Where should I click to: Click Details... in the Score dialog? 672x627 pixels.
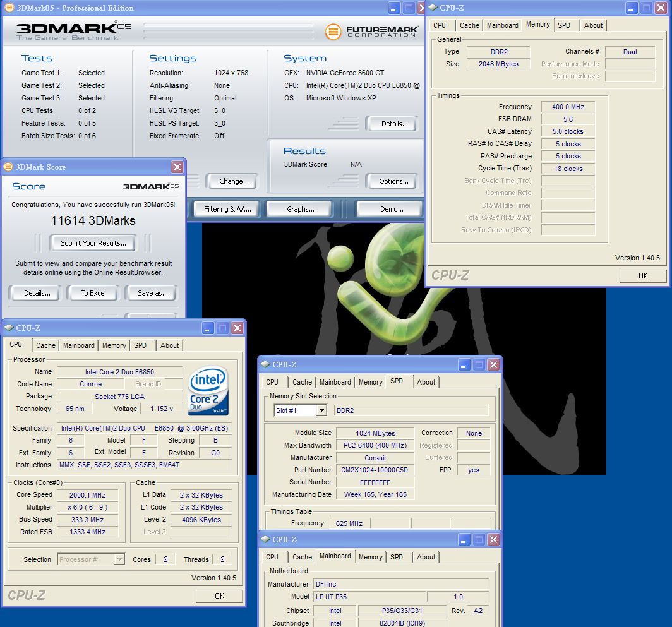point(37,293)
